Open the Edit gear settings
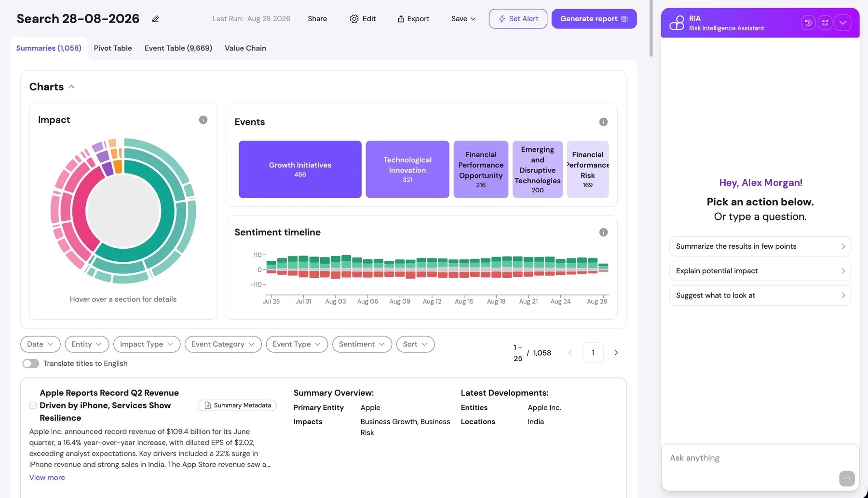 (363, 19)
